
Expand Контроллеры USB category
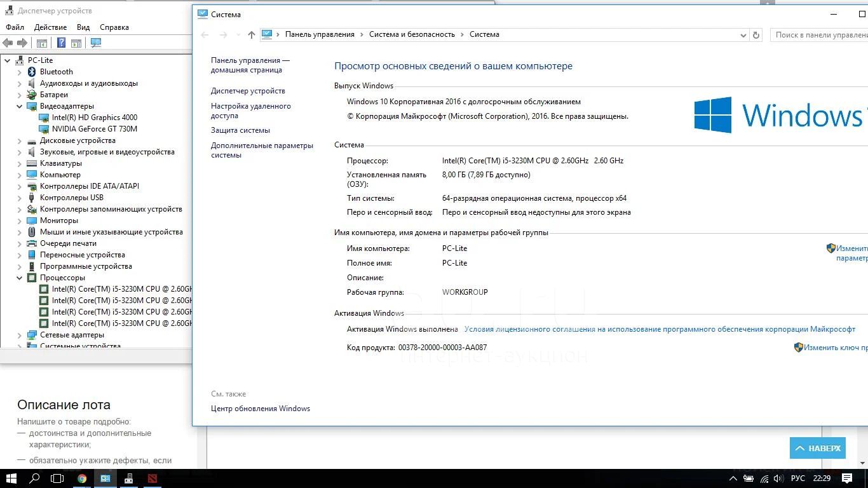click(x=20, y=198)
